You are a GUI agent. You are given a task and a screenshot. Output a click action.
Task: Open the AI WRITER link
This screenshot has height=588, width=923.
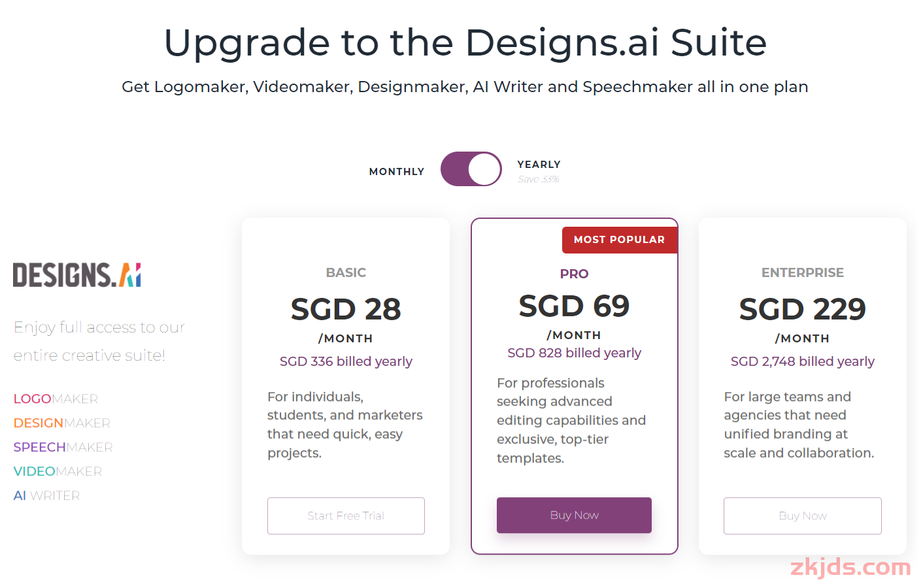tap(46, 495)
